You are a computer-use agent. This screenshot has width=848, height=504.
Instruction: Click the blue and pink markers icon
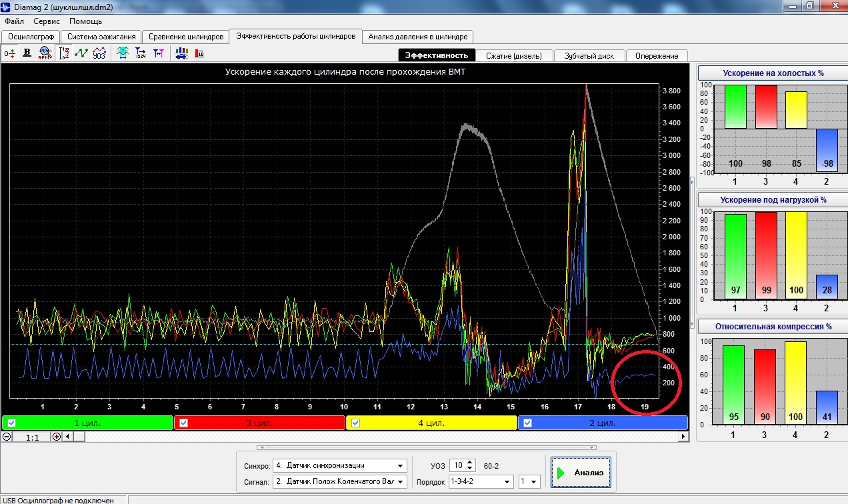pyautogui.click(x=158, y=53)
